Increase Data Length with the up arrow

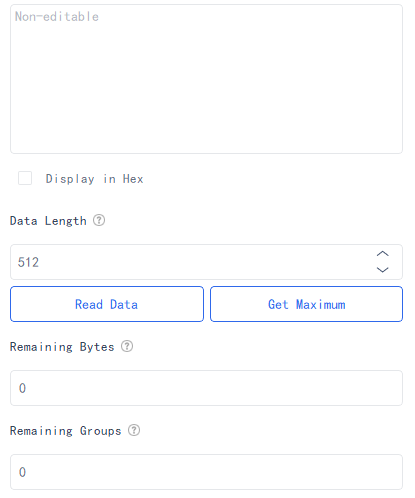[383, 254]
